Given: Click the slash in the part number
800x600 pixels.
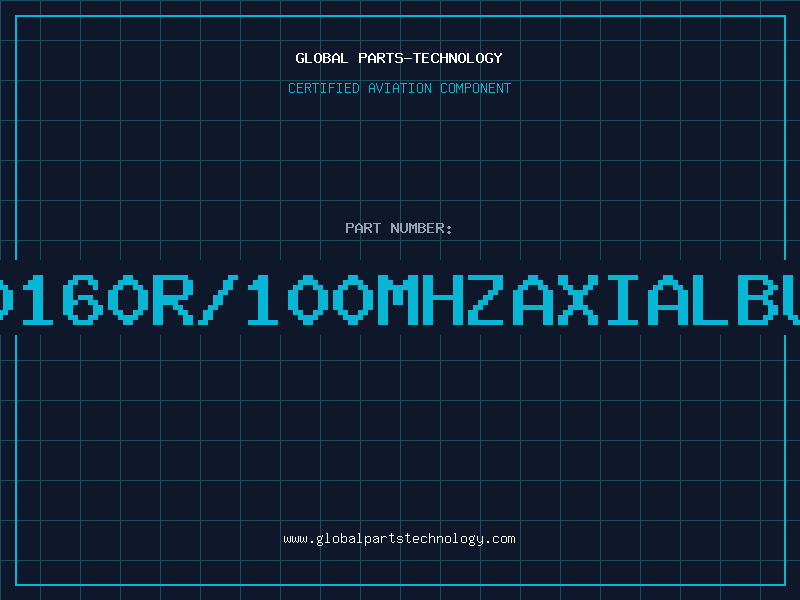Looking at the screenshot, I should [x=218, y=299].
